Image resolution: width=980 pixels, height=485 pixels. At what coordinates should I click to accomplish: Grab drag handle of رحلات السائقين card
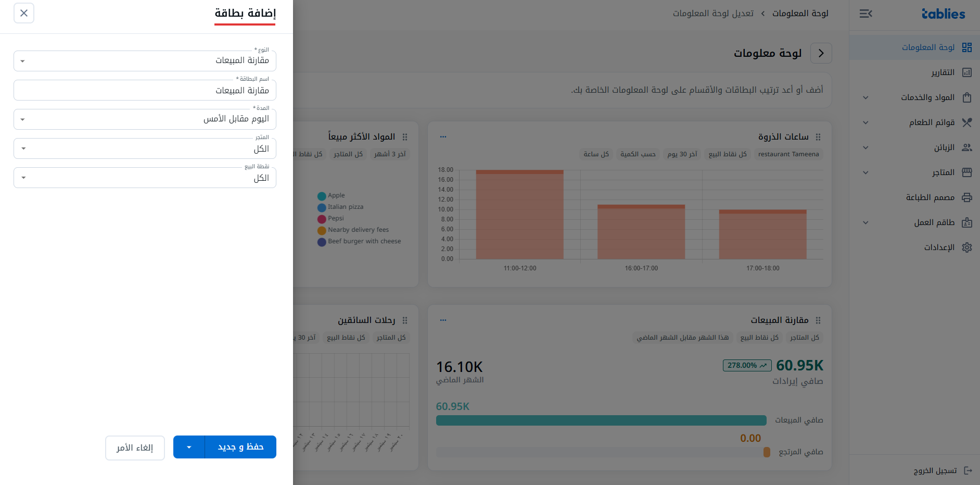point(405,320)
